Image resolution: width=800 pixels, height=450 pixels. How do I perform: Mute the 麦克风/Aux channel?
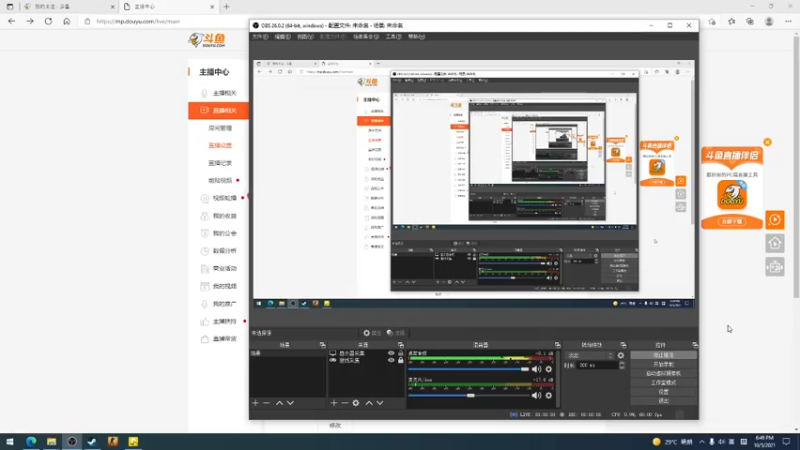point(536,395)
